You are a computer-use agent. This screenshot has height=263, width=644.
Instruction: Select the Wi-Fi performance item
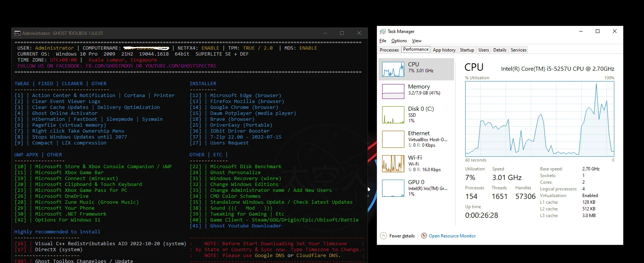(416, 163)
